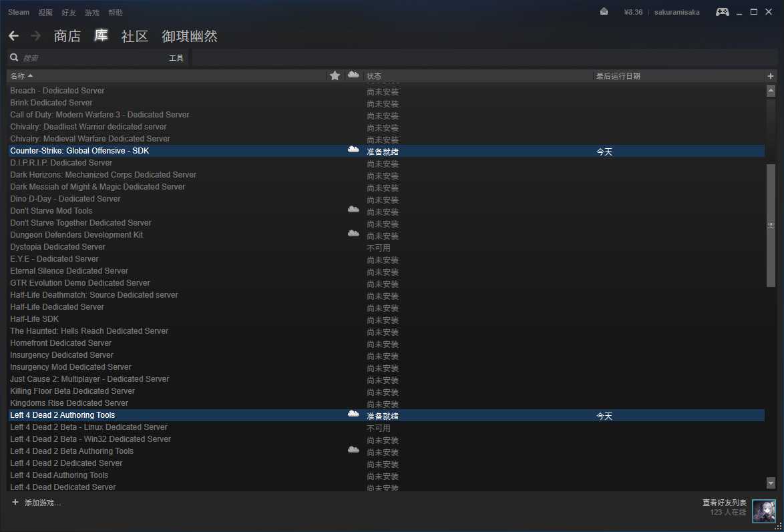
Task: Click cloud icon on Don't Starve Mod Tools row
Action: [x=353, y=210]
